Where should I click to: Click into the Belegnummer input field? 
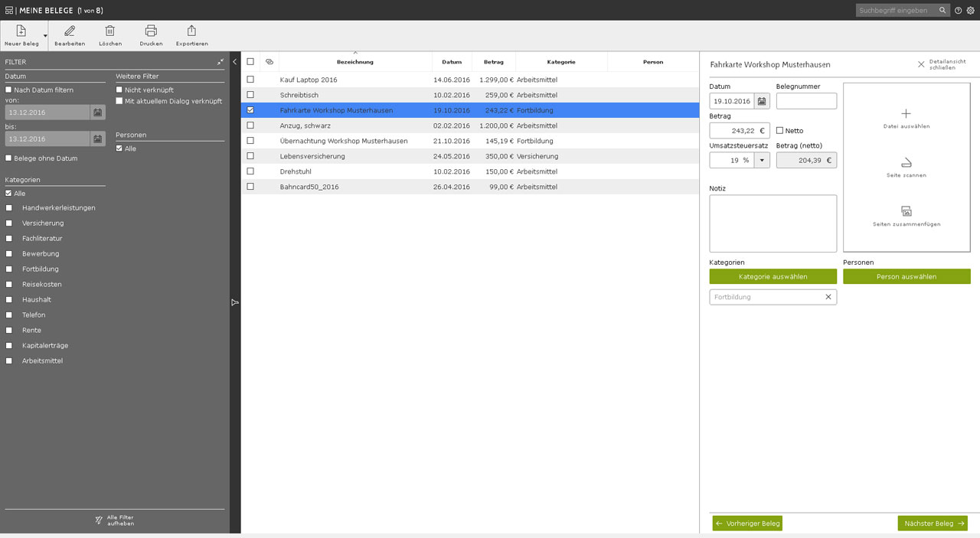point(806,101)
